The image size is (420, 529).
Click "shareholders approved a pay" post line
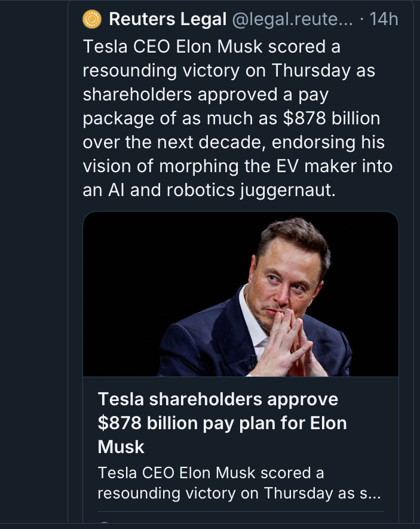[206, 94]
